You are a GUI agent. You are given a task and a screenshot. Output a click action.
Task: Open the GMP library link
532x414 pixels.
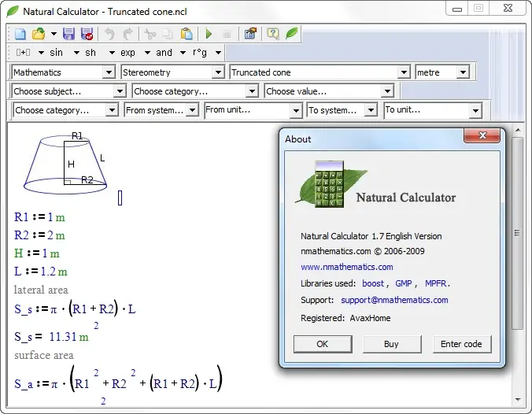tap(404, 283)
